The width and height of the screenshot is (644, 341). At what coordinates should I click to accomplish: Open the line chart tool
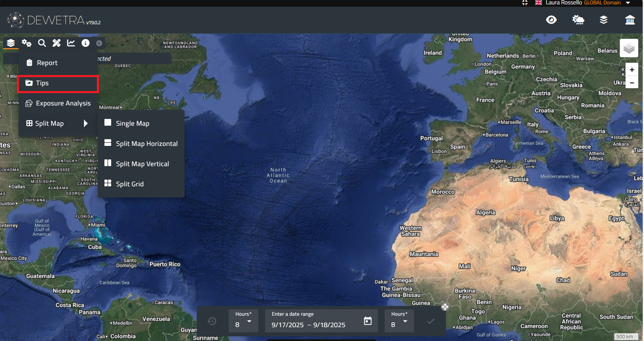(x=71, y=43)
